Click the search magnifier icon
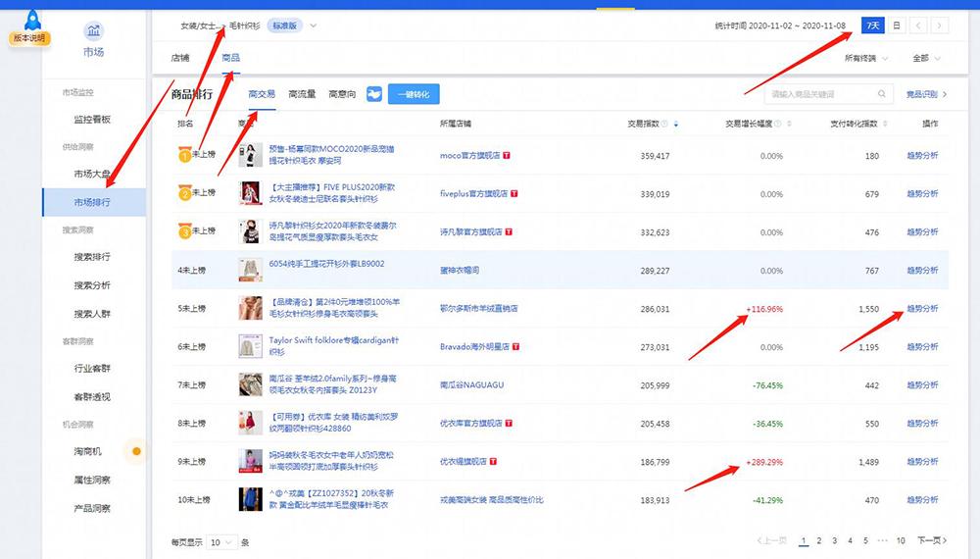980x559 pixels. point(882,94)
